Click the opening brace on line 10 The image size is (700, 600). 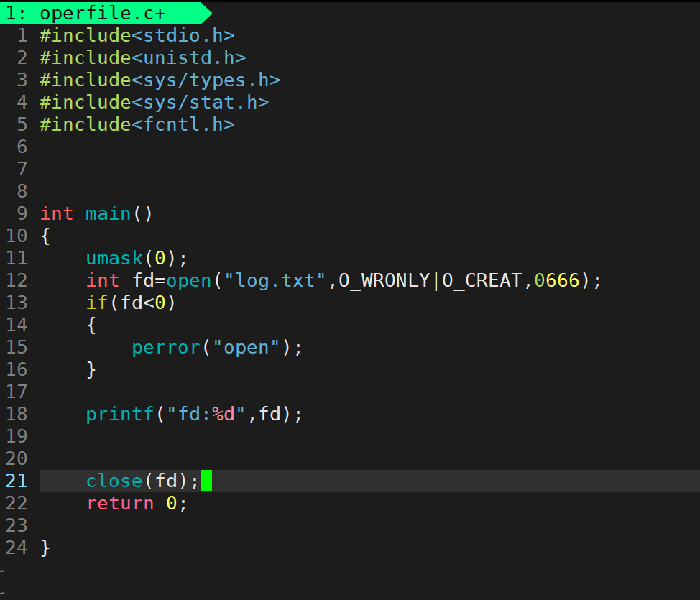(x=45, y=236)
